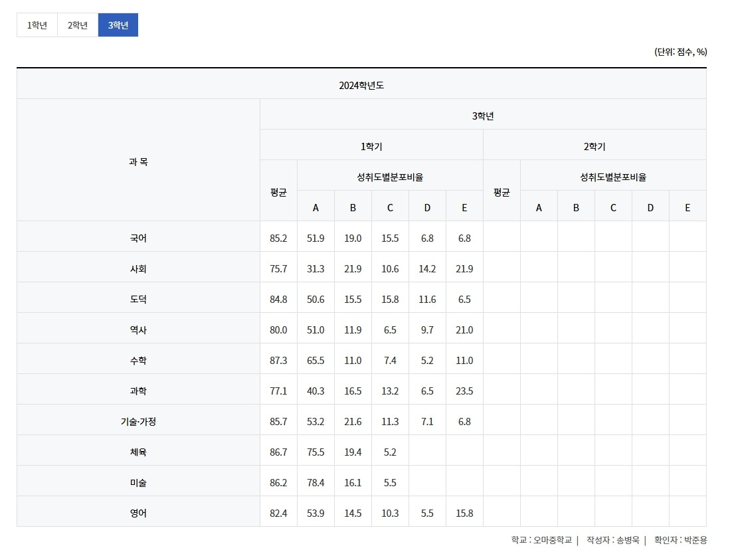
Task: Switch to the 1학년 tab
Action: (x=37, y=25)
